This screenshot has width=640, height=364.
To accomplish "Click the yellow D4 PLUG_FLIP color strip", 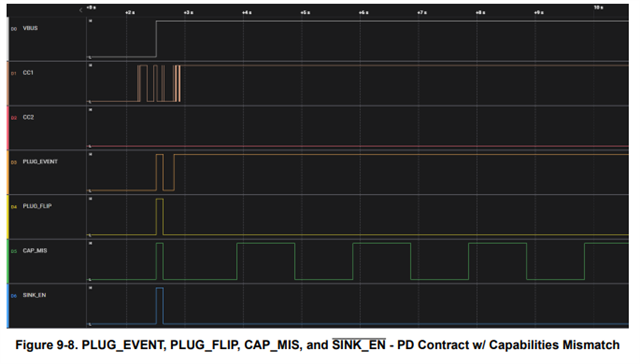I will (8, 217).
